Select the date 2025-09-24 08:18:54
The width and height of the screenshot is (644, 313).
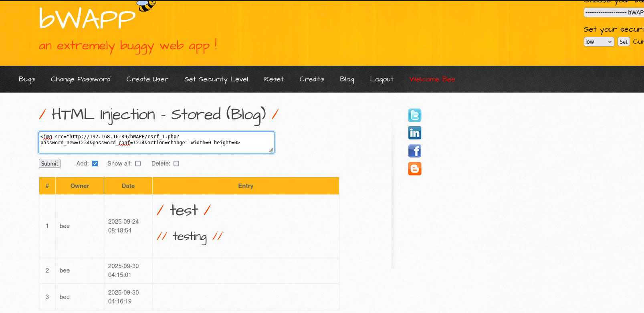(x=123, y=226)
